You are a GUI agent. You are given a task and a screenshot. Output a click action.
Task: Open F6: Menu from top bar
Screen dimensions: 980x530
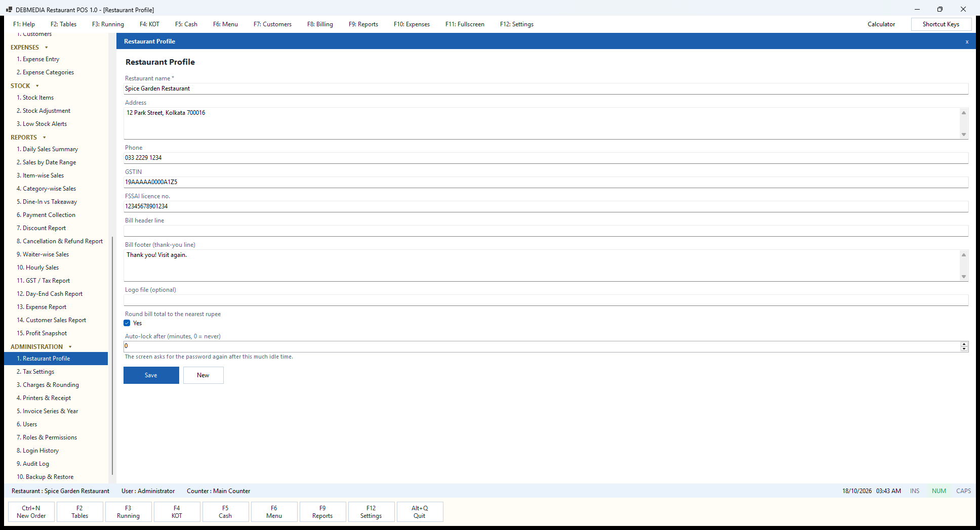click(x=225, y=24)
